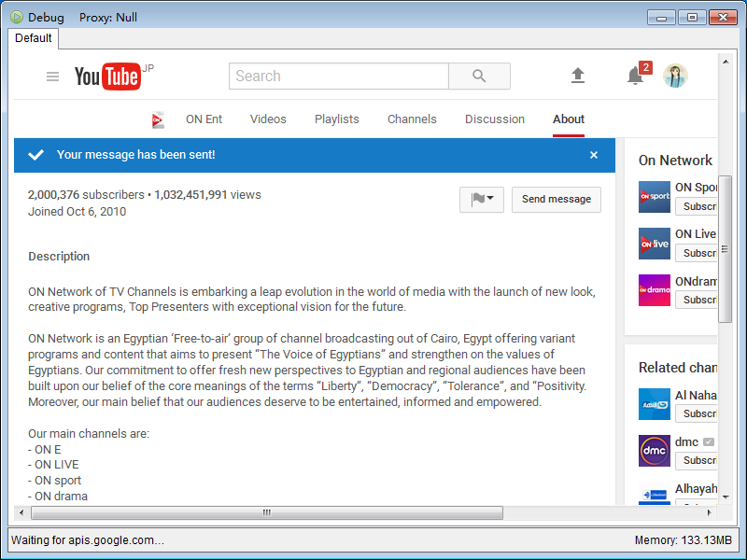Switch to the Discussion tab
Screen dimensions: 747x560
click(x=495, y=119)
